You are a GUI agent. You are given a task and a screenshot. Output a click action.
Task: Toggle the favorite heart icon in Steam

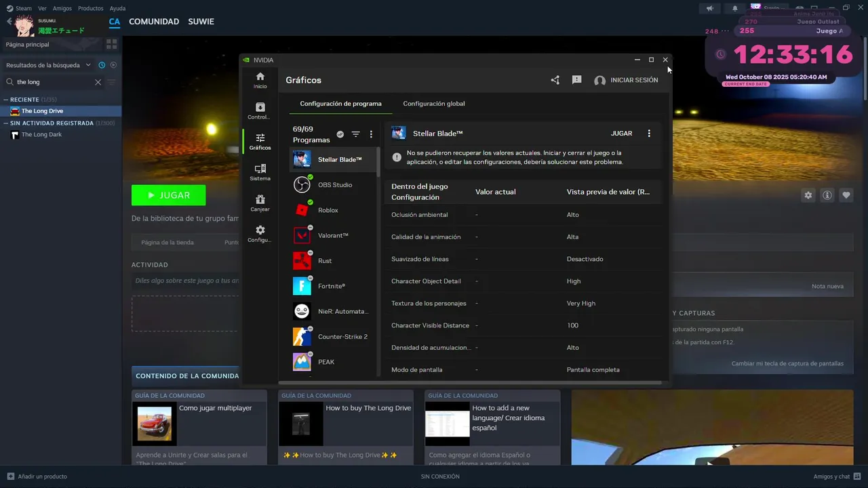pos(846,195)
